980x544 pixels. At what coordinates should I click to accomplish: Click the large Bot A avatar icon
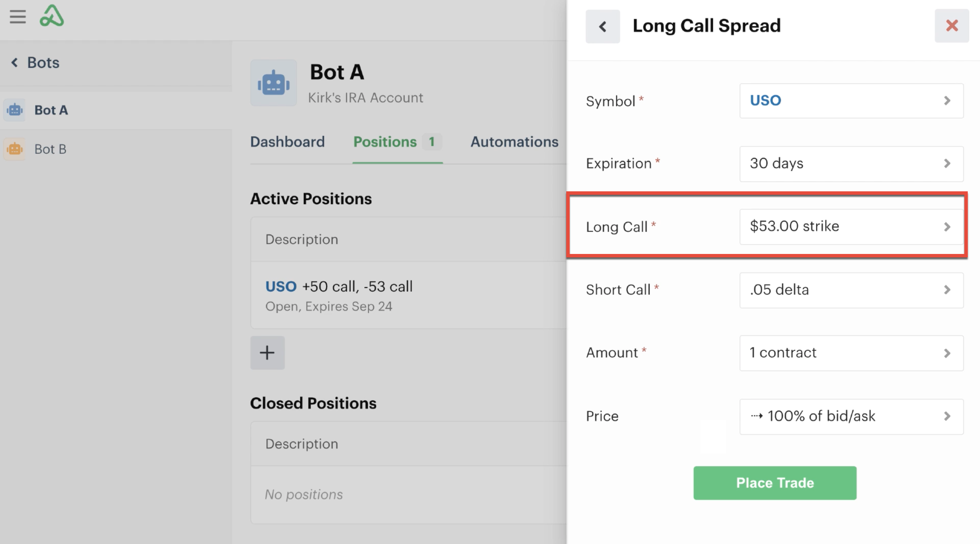coord(274,83)
